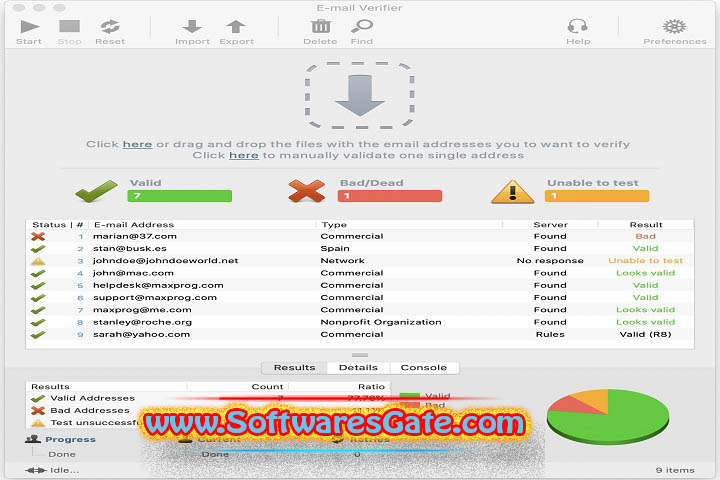Click the Ratio column header in Results
This screenshot has width=720, height=480.
tap(371, 387)
